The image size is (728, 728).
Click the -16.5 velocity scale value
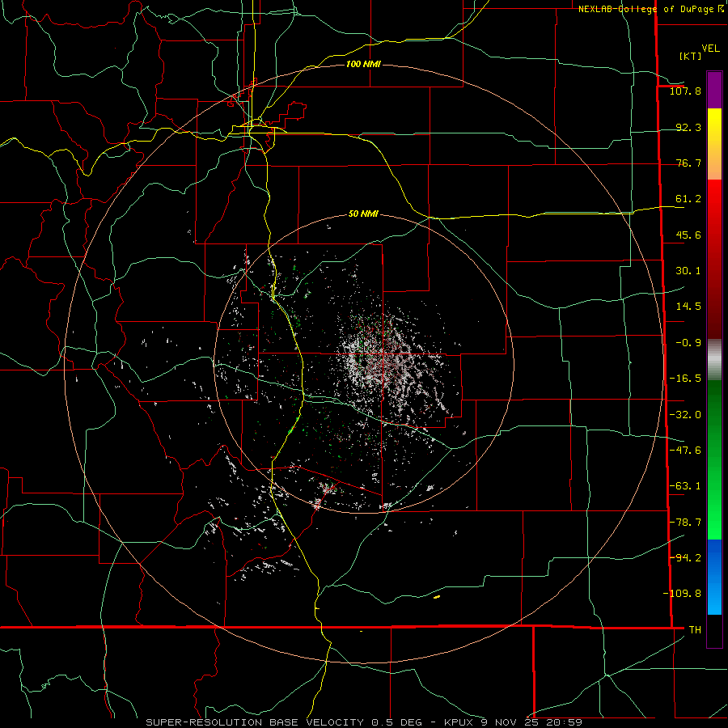(x=685, y=379)
